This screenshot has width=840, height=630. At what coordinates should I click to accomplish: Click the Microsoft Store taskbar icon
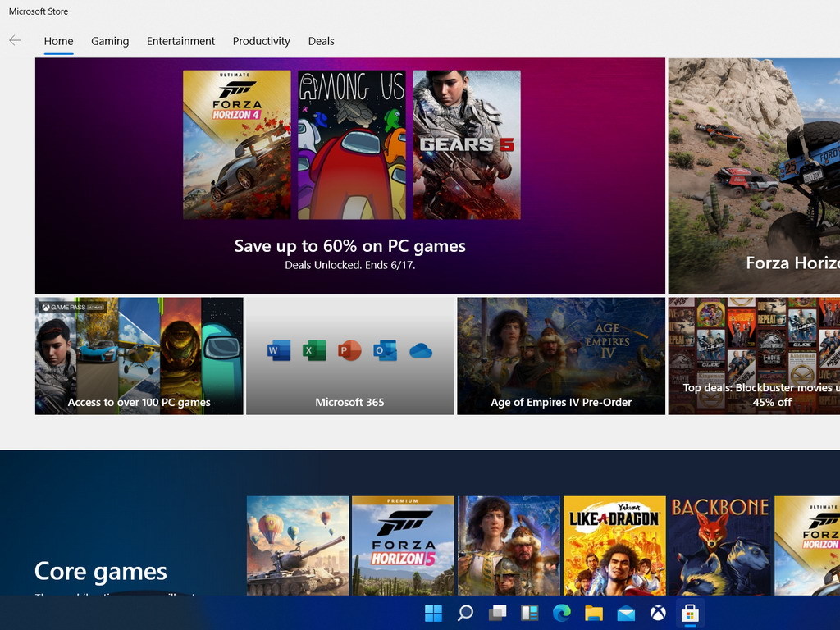point(690,613)
